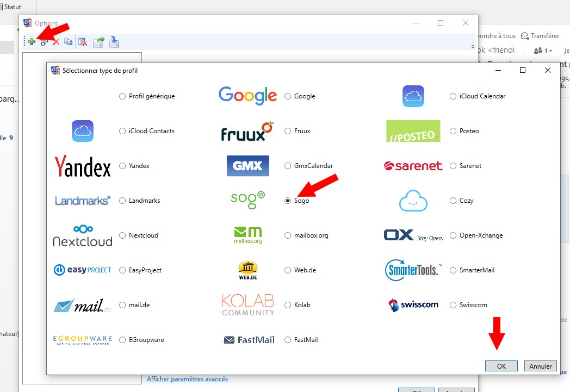Viewport: 570px width, 392px height.
Task: Open the recipients count dropdown
Action: 543,51
